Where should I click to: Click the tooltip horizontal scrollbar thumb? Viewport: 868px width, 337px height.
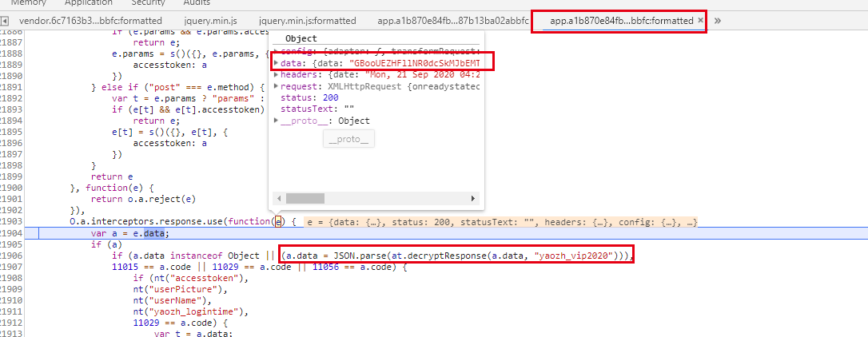pyautogui.click(x=305, y=198)
